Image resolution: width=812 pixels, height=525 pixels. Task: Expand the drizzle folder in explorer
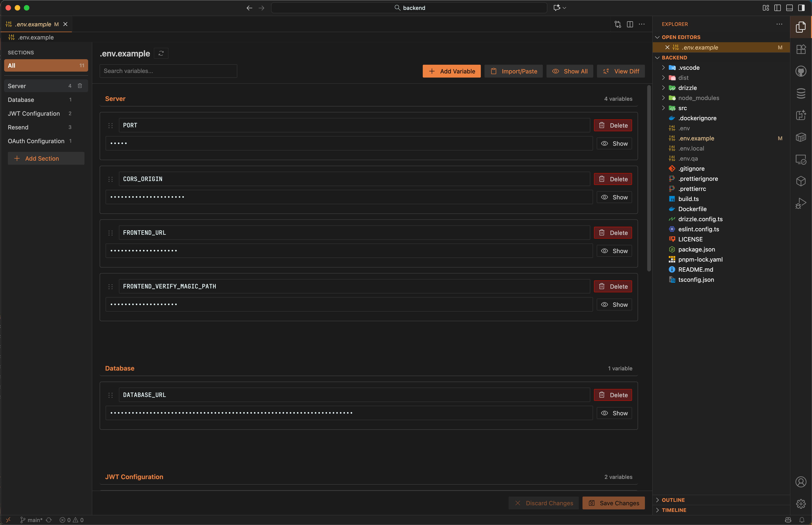click(687, 88)
